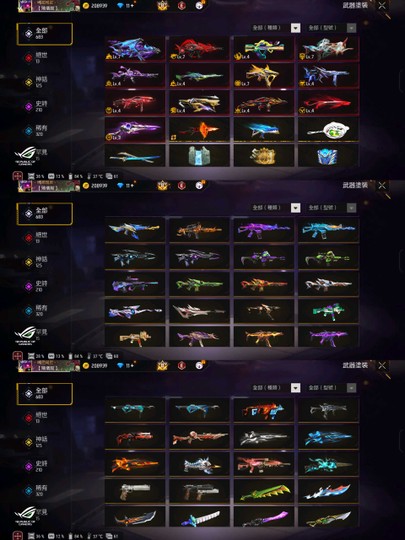Open the white arrow filter dropdown in topmost screen
Screen dimensions: 405x540
295,28
